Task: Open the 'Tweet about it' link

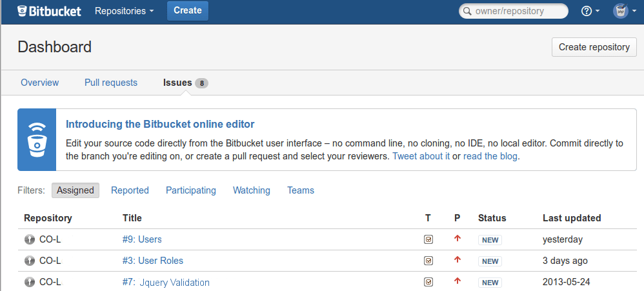Action: [421, 156]
